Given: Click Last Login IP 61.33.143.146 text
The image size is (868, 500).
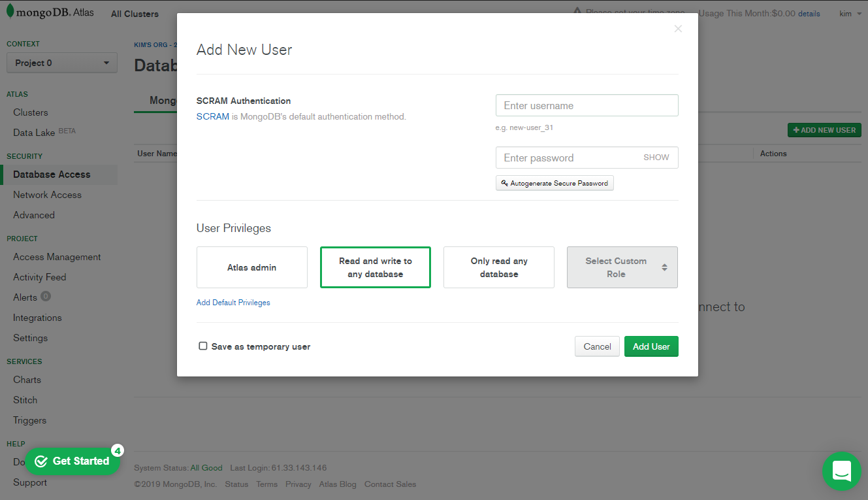Looking at the screenshot, I should [x=300, y=468].
